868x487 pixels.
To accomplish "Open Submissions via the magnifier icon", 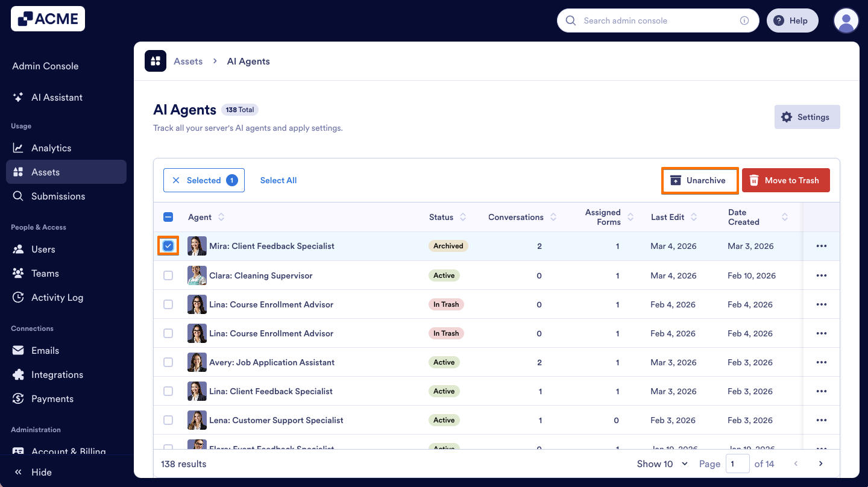I will (x=19, y=196).
